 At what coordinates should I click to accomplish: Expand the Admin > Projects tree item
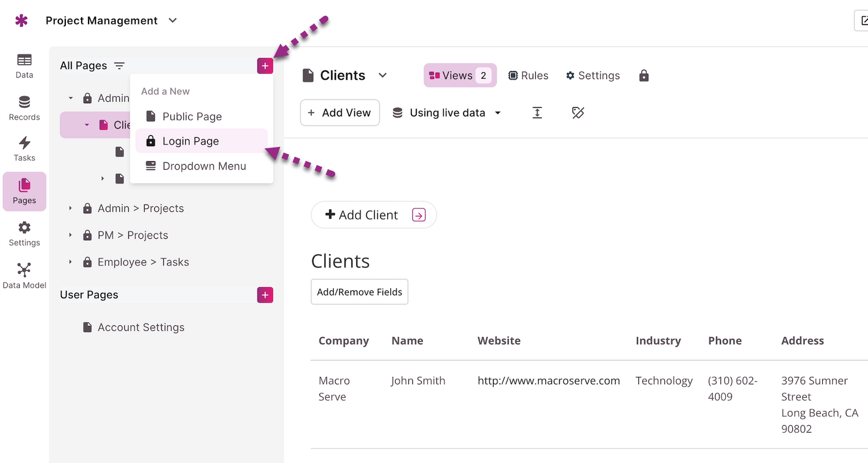pos(71,208)
